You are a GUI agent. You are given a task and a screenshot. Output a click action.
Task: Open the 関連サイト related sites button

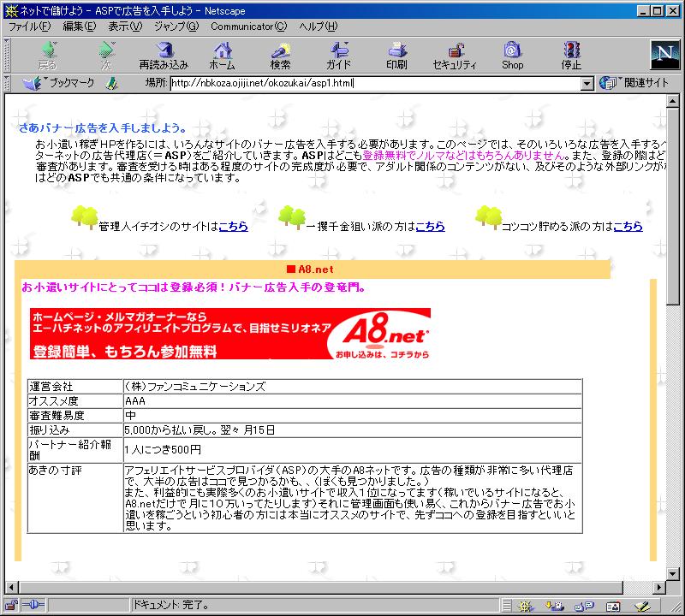(634, 82)
